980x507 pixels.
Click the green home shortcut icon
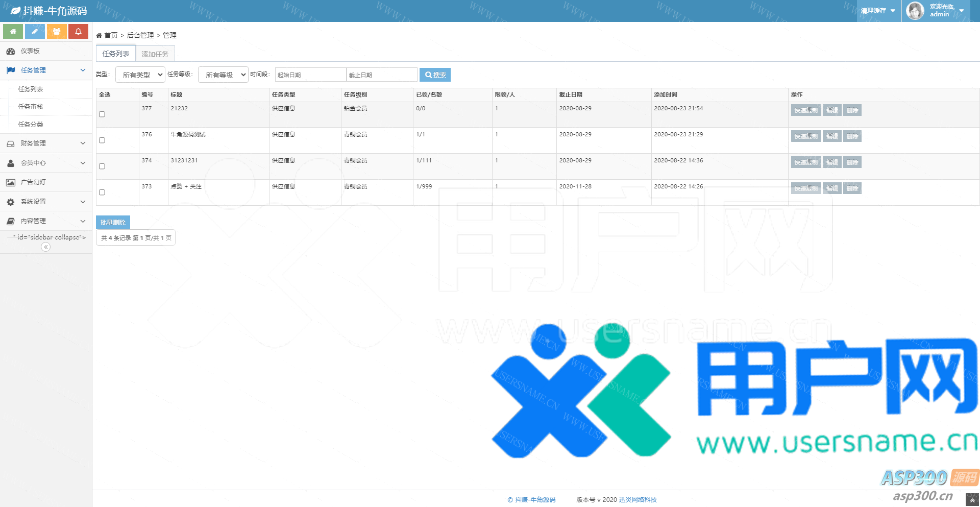pyautogui.click(x=13, y=31)
